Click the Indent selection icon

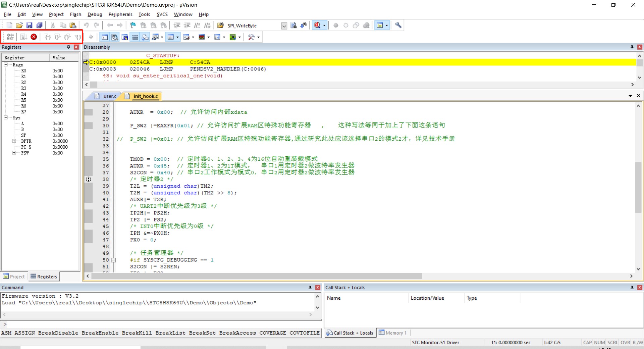coord(177,25)
